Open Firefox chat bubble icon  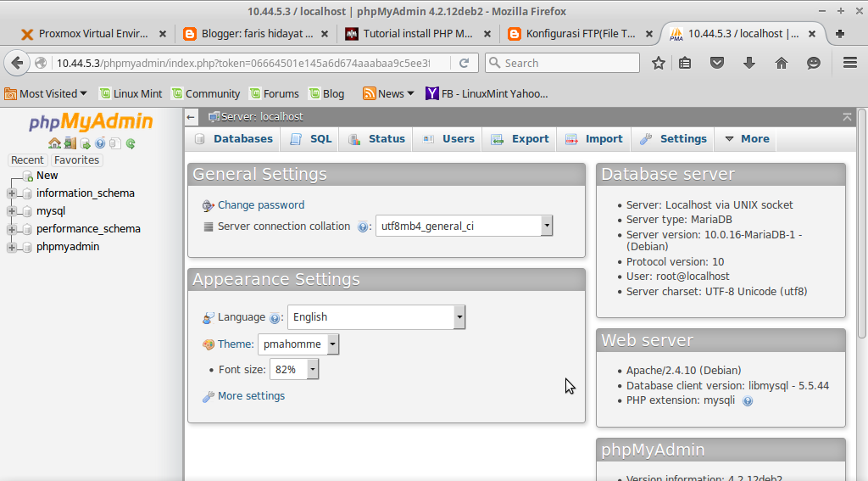click(813, 63)
